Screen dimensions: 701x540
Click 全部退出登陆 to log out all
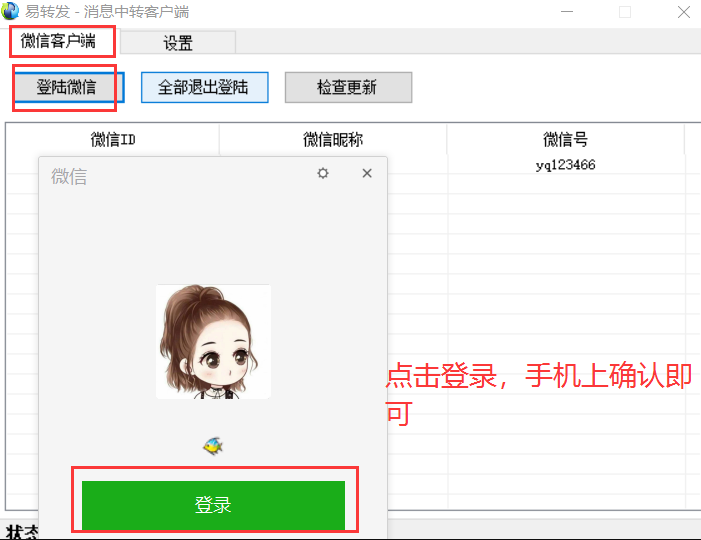(204, 87)
